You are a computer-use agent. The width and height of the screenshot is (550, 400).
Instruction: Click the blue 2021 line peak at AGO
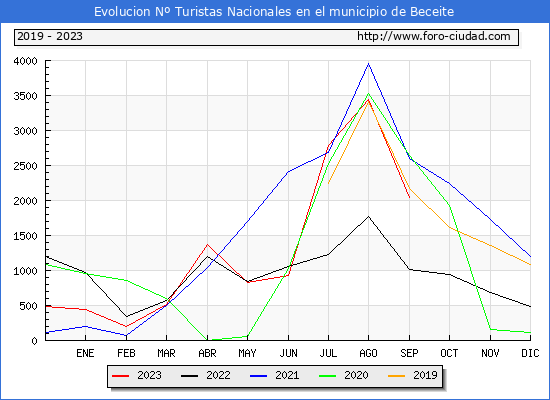point(368,64)
